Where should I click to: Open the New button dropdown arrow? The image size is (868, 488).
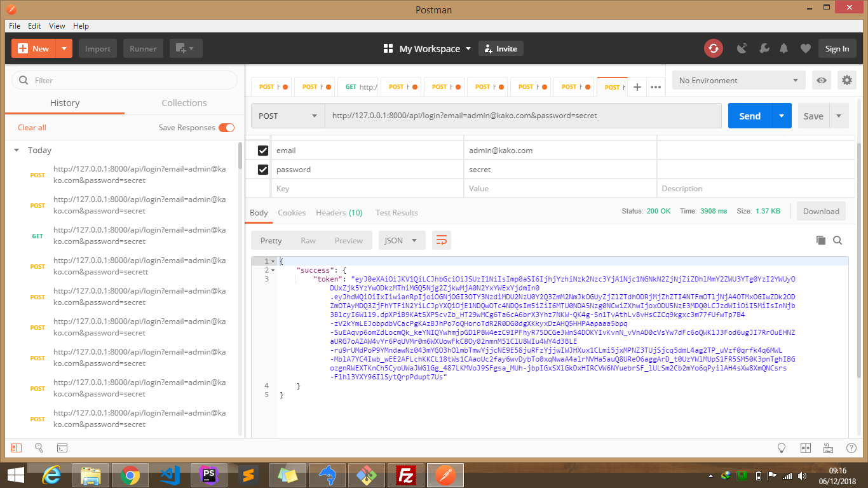(x=64, y=48)
